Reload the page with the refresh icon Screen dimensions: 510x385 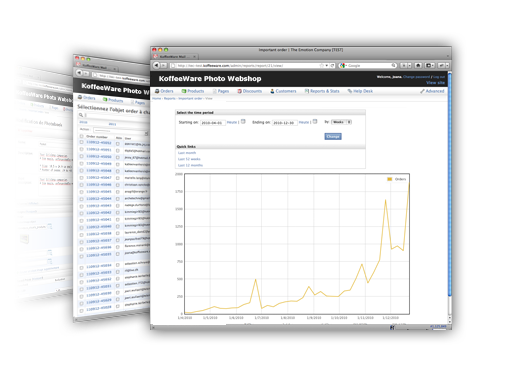[332, 66]
